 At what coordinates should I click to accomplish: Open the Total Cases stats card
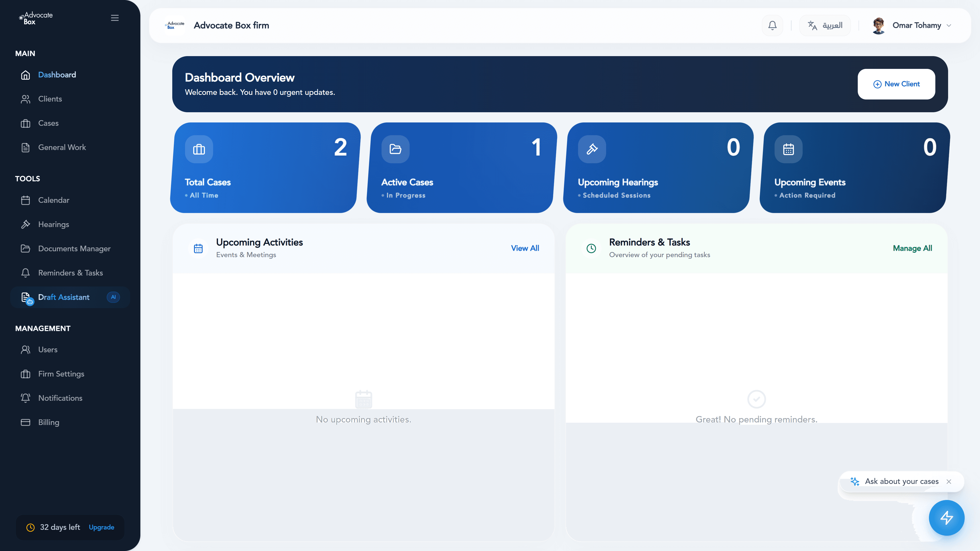click(264, 167)
